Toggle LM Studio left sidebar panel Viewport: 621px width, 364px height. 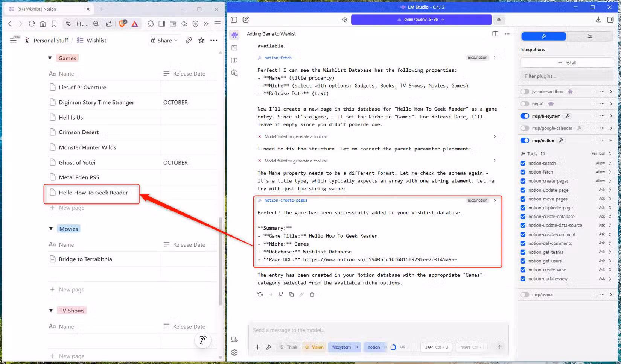pyautogui.click(x=234, y=20)
